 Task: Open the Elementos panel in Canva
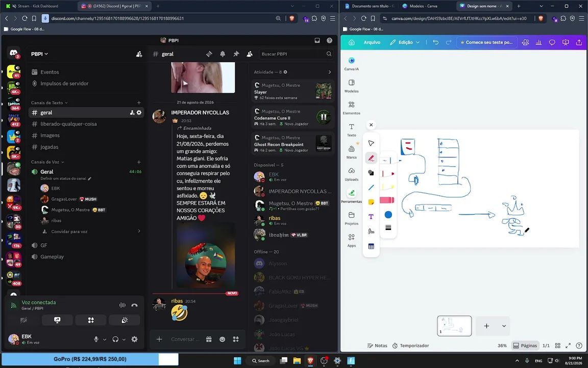coord(351,108)
